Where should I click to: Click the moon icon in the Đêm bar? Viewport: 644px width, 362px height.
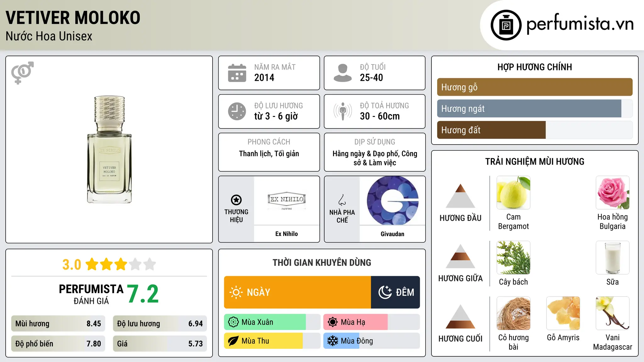(385, 292)
